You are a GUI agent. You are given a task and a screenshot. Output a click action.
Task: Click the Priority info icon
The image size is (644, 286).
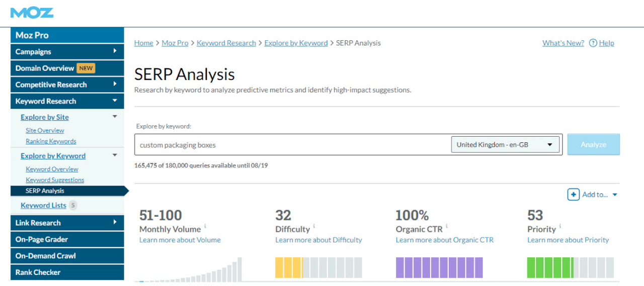(560, 226)
